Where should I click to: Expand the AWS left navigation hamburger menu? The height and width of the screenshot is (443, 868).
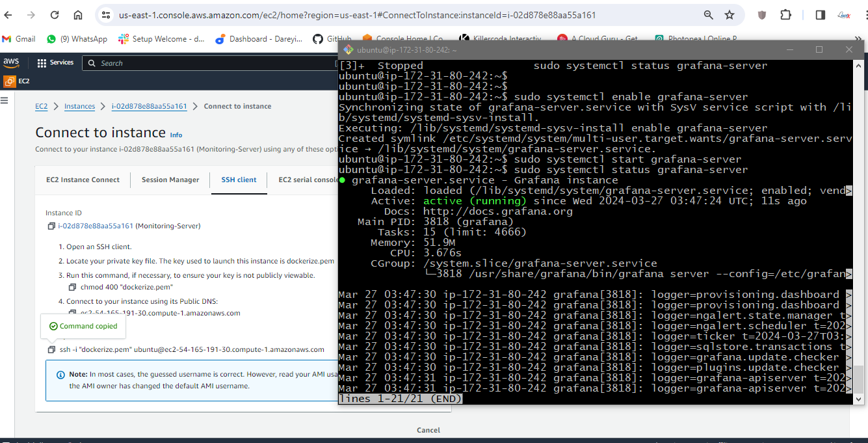[5, 100]
